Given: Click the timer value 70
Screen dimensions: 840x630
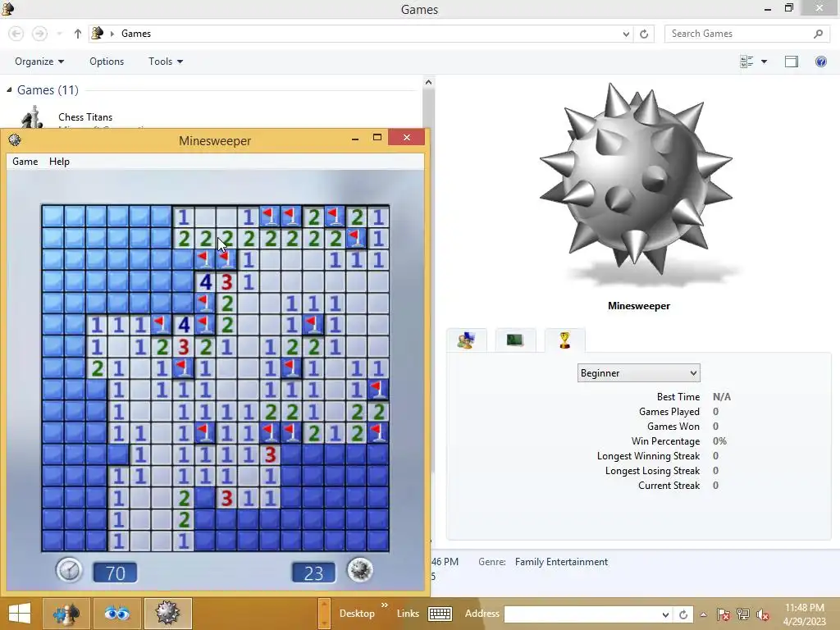Looking at the screenshot, I should pyautogui.click(x=115, y=573).
